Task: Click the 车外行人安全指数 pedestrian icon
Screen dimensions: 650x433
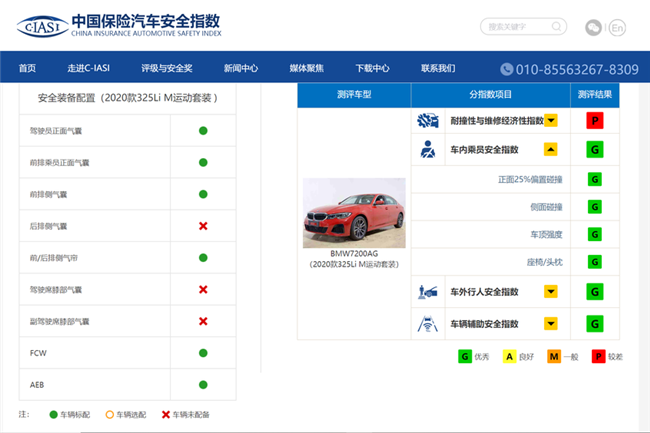Action: coord(428,292)
